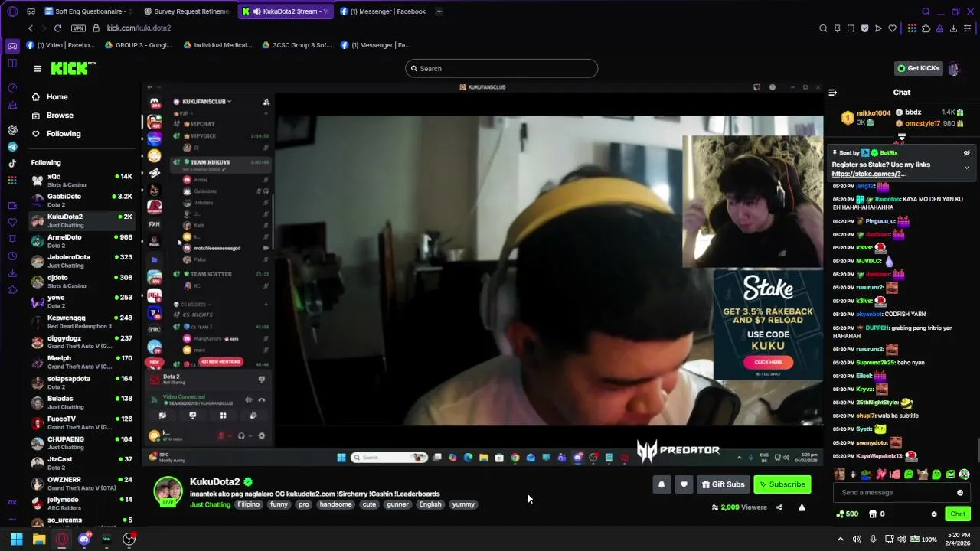Open ArmelDoto channel in Following list
The image size is (980, 551).
[81, 241]
